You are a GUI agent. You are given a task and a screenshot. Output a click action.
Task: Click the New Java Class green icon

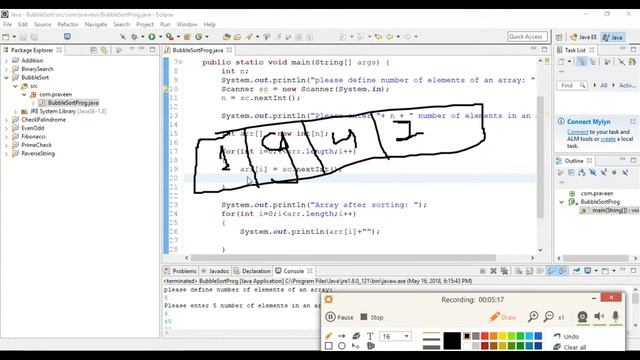point(199,37)
